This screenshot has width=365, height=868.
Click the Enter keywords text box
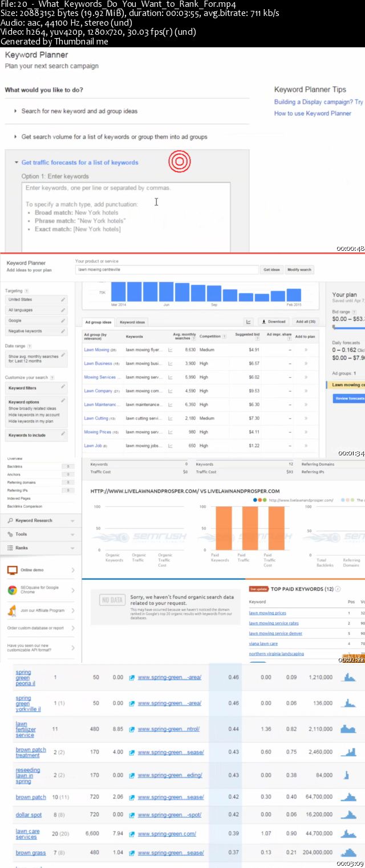click(126, 217)
